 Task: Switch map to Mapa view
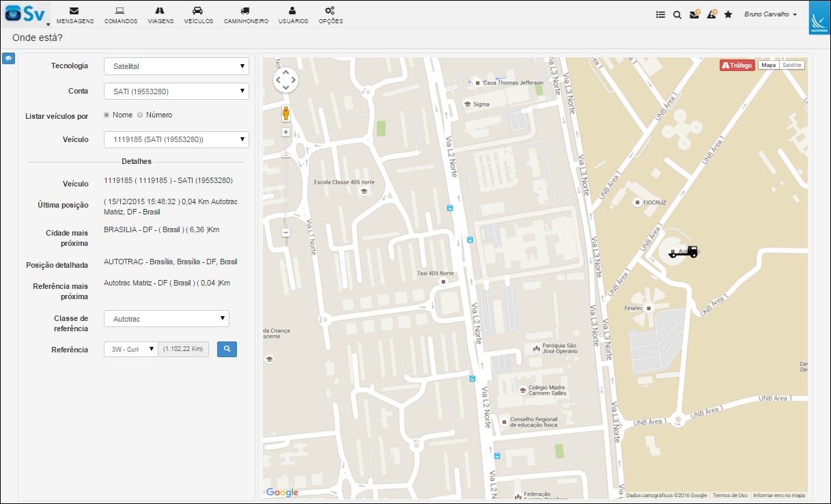coord(769,65)
